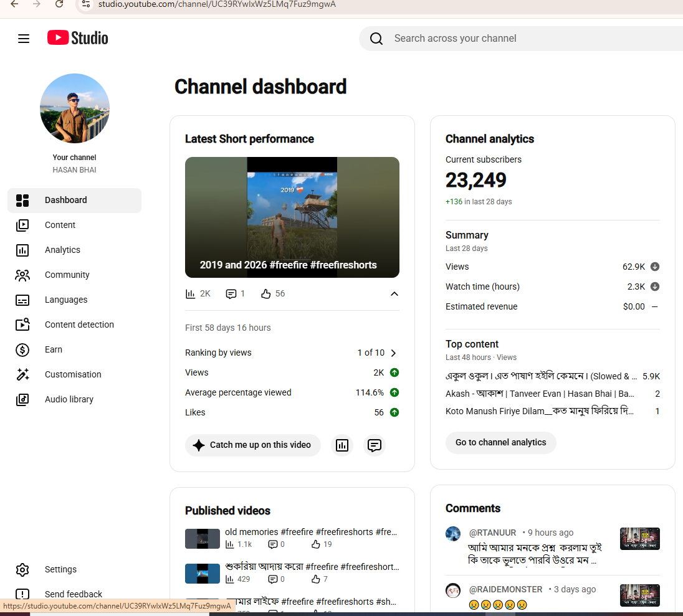The height and width of the screenshot is (616, 683).
Task: Click the browser back arrow
Action: click(x=14, y=4)
